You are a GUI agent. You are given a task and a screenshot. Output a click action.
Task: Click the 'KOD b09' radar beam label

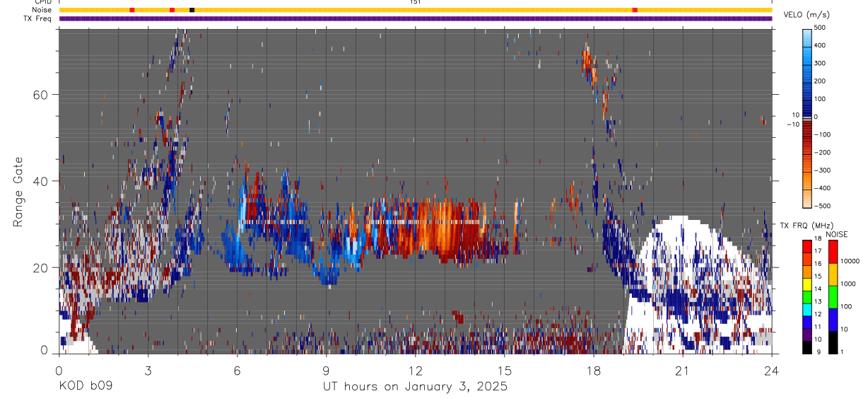pos(85,387)
